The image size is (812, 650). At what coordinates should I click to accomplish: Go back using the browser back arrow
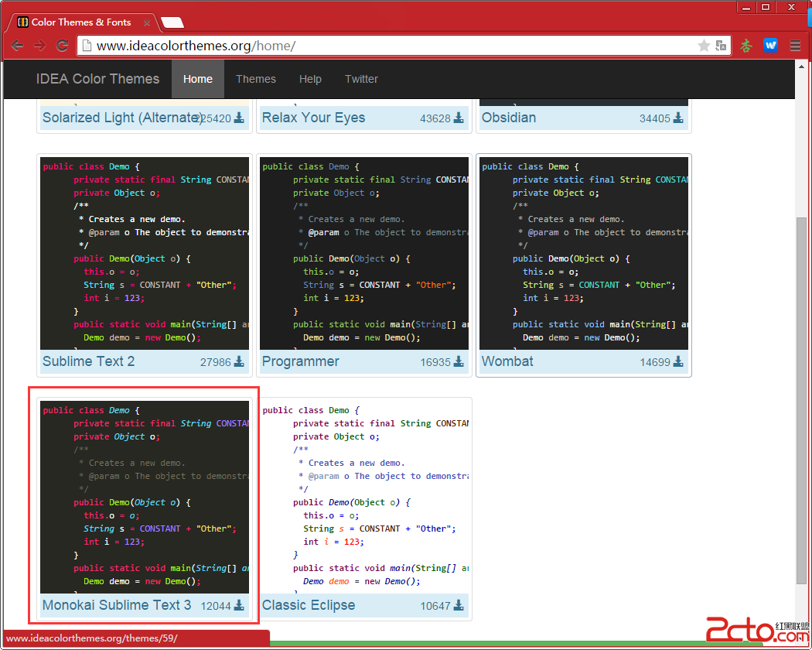[17, 46]
